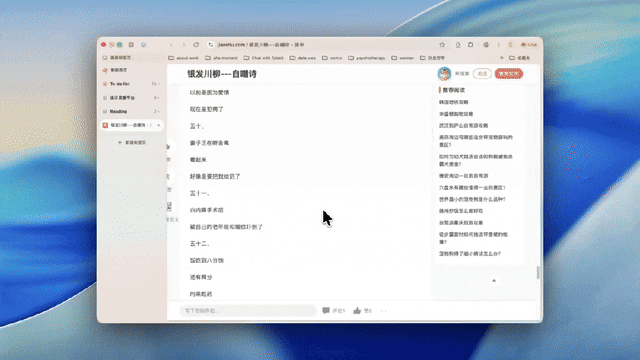Screen dimensions: 640x360
Task: Click the outlined follow button beside author
Action: click(x=482, y=74)
